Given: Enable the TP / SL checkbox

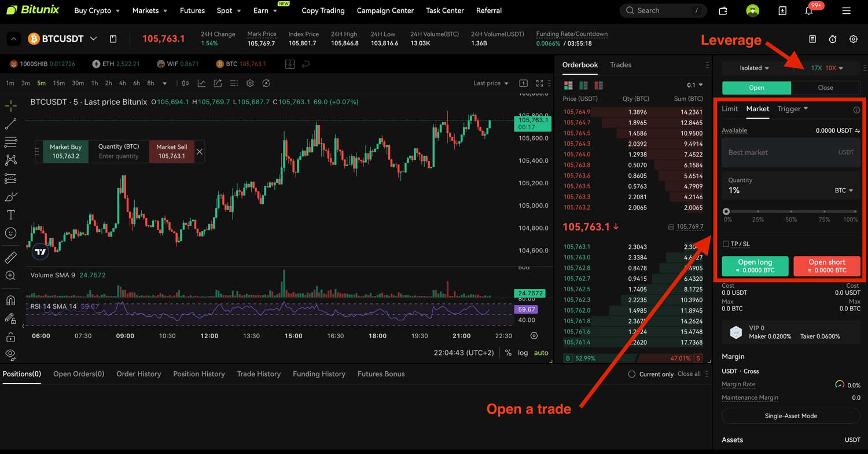Looking at the screenshot, I should coord(726,244).
